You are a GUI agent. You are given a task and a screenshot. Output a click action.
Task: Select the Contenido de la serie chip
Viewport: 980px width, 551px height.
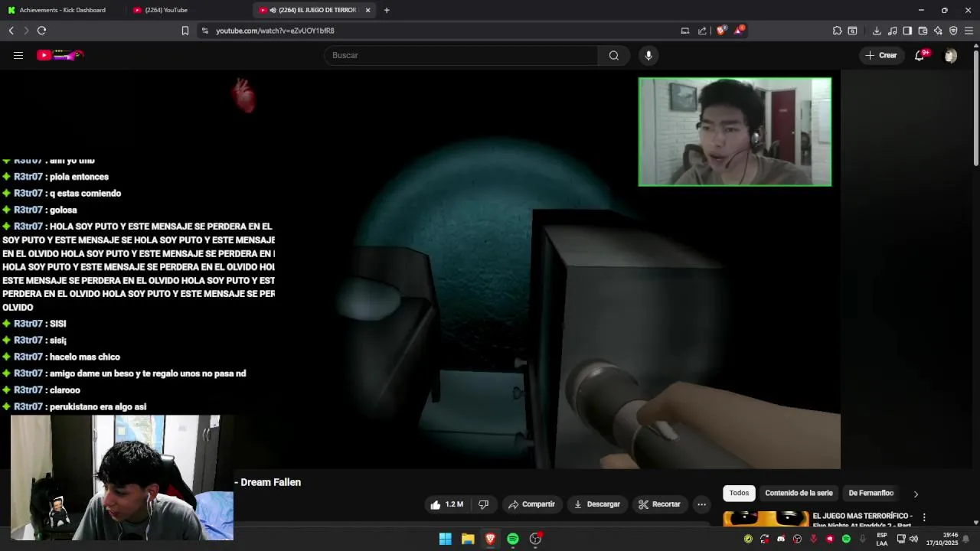tap(799, 494)
